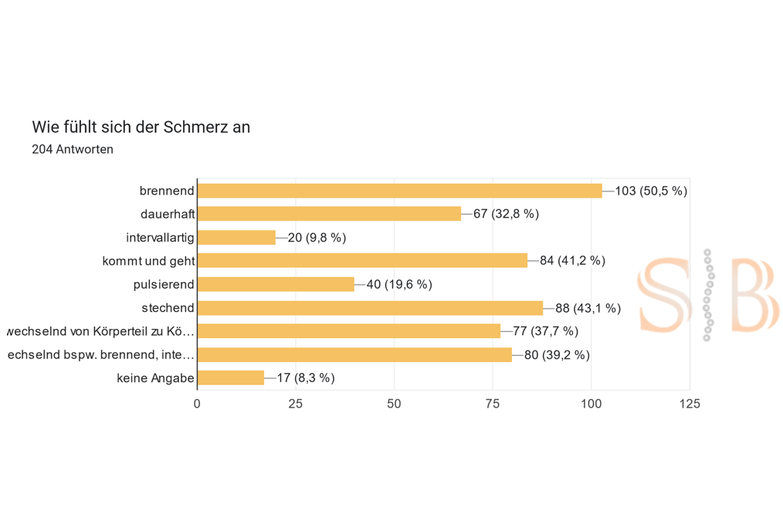Image resolution: width=783 pixels, height=532 pixels.
Task: Click the 'kommt und geht' bar
Action: click(x=362, y=261)
